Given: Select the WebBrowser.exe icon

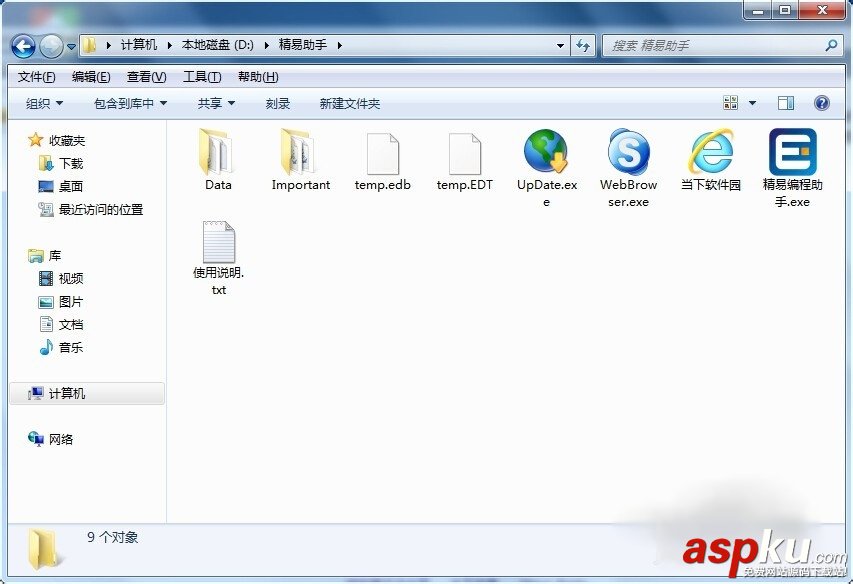Looking at the screenshot, I should click(628, 151).
